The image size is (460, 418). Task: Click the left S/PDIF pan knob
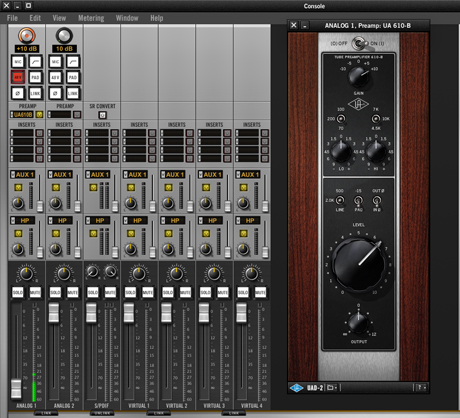(x=92, y=272)
